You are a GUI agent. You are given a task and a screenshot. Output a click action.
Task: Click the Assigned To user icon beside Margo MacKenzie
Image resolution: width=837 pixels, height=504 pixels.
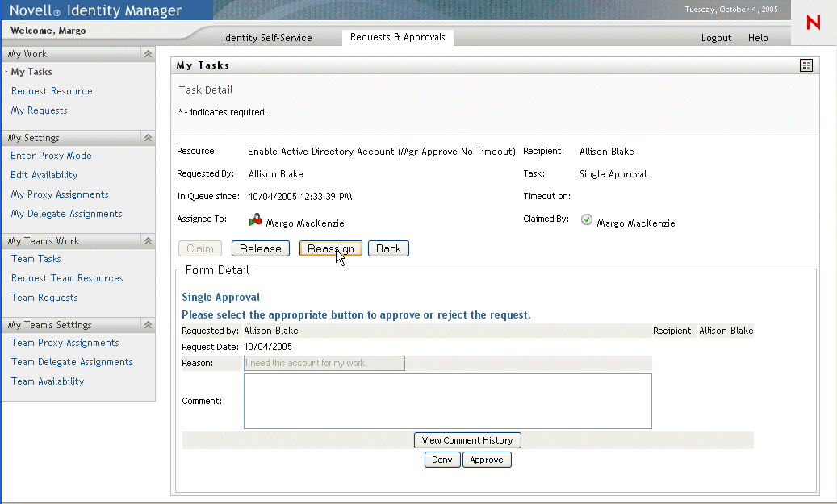[x=256, y=219]
